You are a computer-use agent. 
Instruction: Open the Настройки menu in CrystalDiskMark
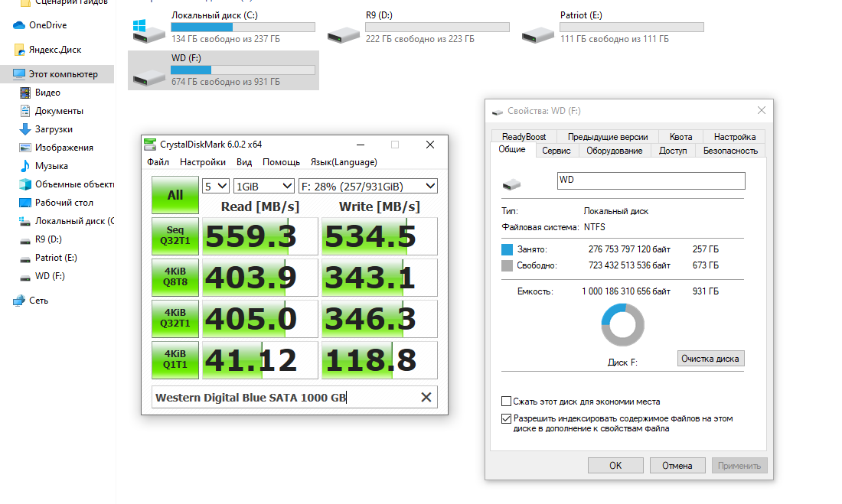pos(202,162)
